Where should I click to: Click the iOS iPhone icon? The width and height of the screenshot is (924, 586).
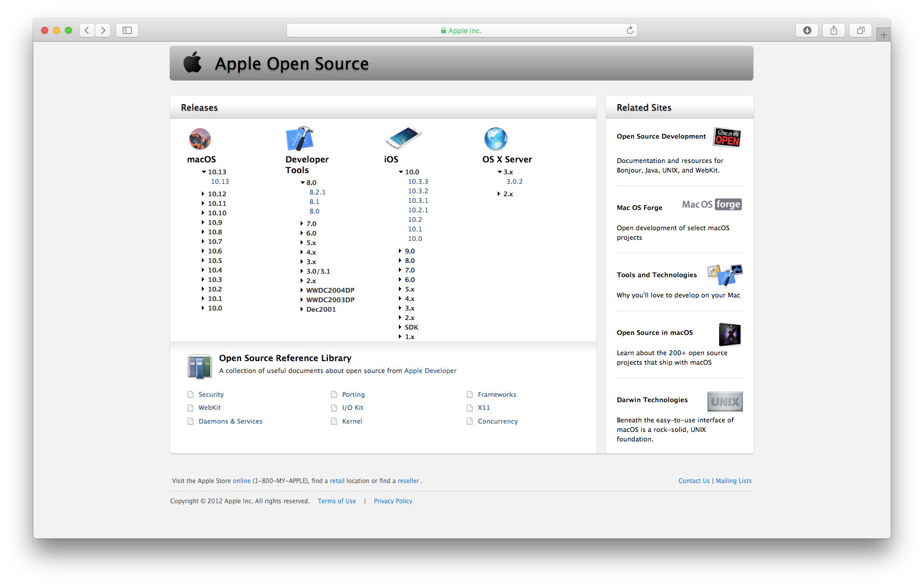pos(403,139)
